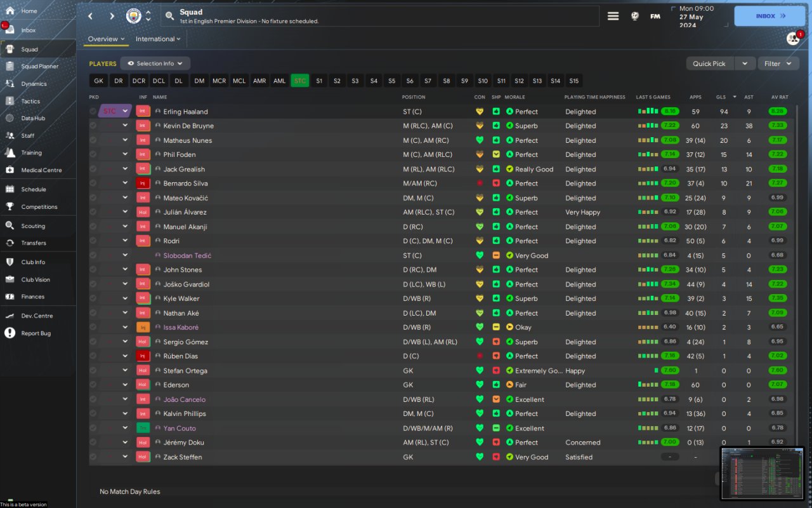This screenshot has height=508, width=812.
Task: Open the Training cone icon
Action: 10,152
